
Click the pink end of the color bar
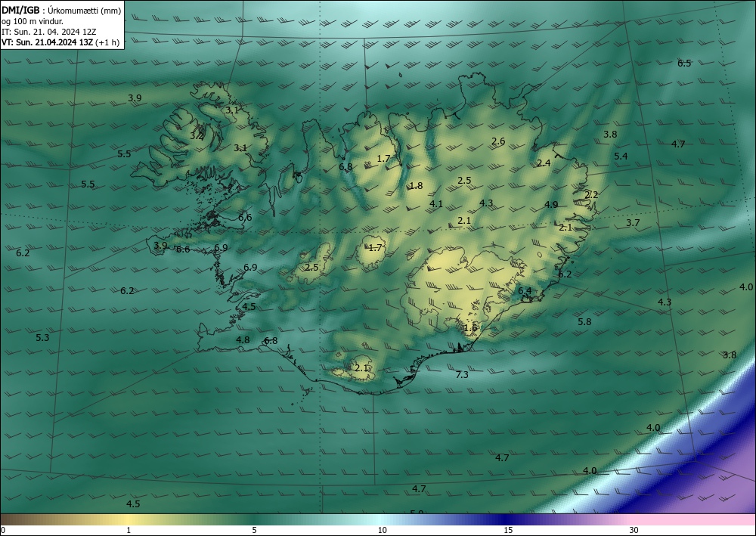pyautogui.click(x=694, y=519)
